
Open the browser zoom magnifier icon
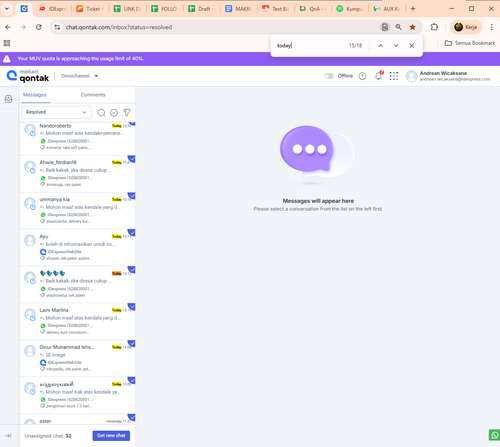coord(399,27)
